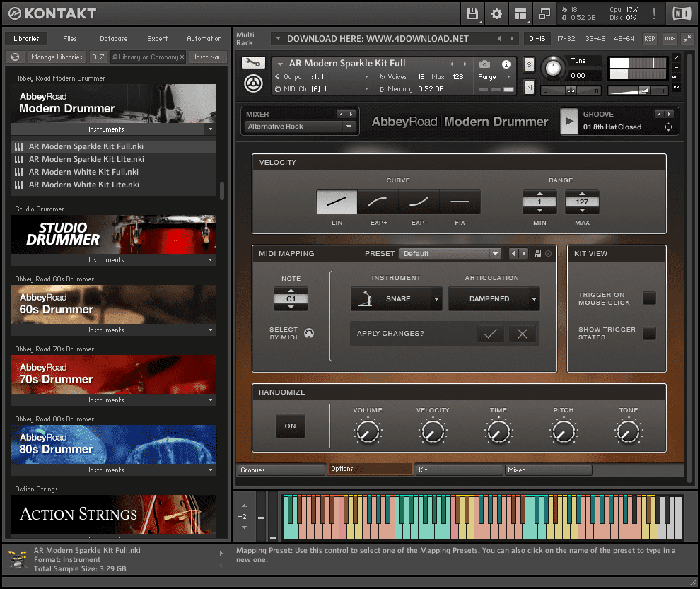Toggle AUX button in instrument header
This screenshot has height=589, width=700.
pos(677,77)
